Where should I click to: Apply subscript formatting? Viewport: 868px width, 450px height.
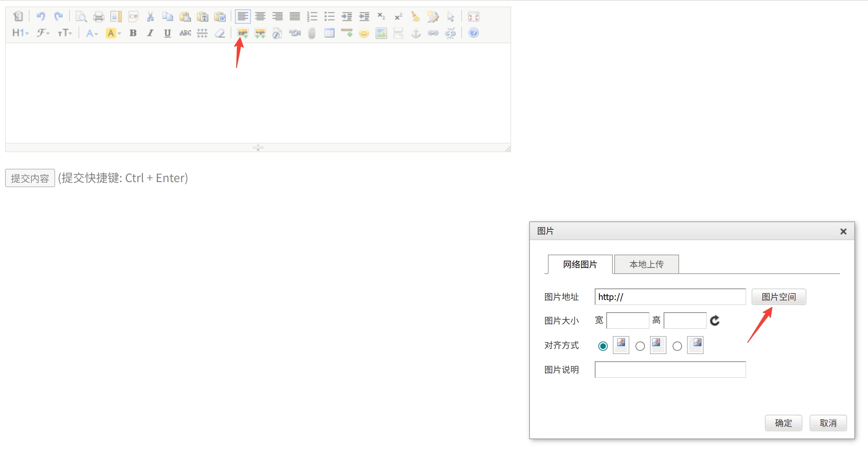pyautogui.click(x=381, y=17)
